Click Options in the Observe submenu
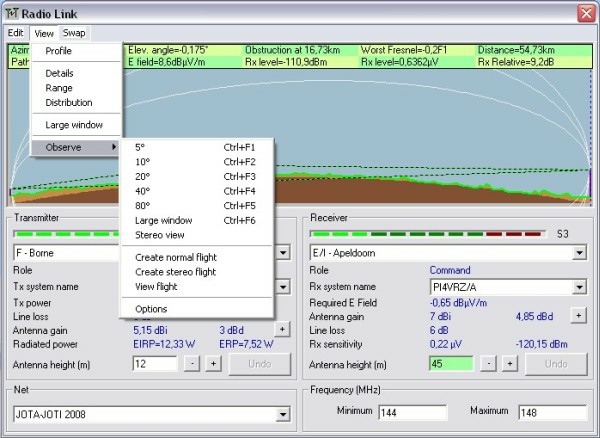 tap(151, 309)
